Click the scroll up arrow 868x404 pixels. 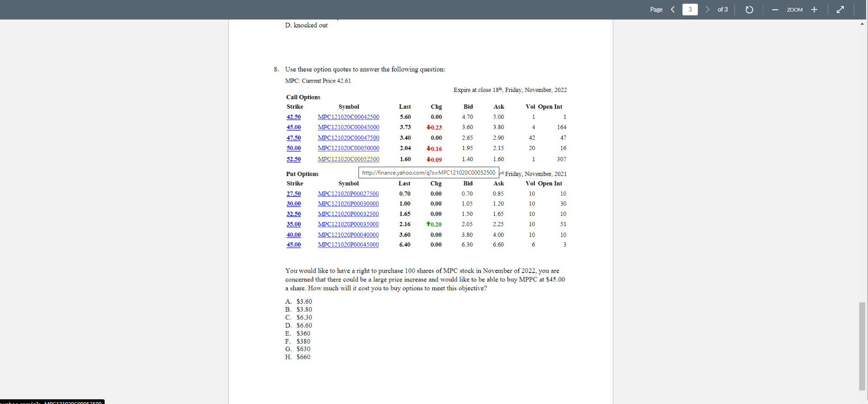click(x=862, y=24)
